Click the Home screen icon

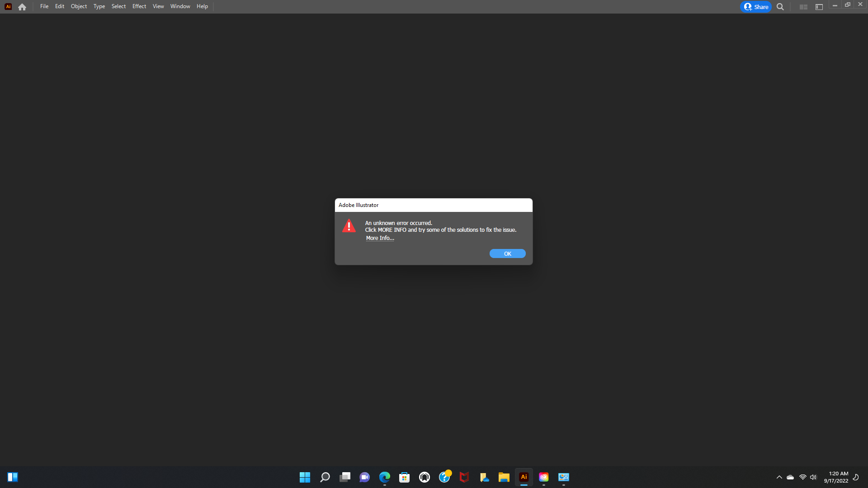pyautogui.click(x=21, y=7)
